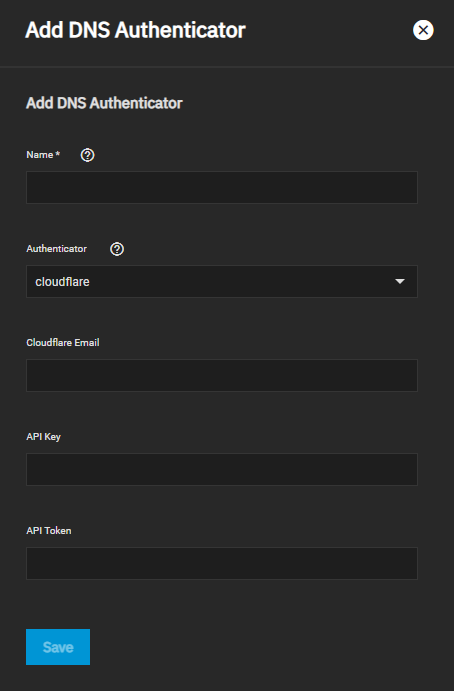Click the Name field label
454x691 pixels.
click(x=40, y=155)
